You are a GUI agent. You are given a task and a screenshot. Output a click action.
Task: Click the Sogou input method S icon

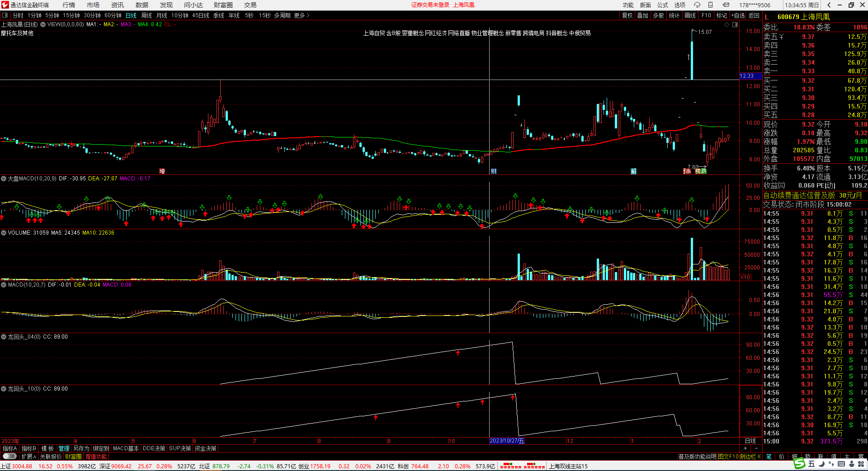[x=800, y=463]
